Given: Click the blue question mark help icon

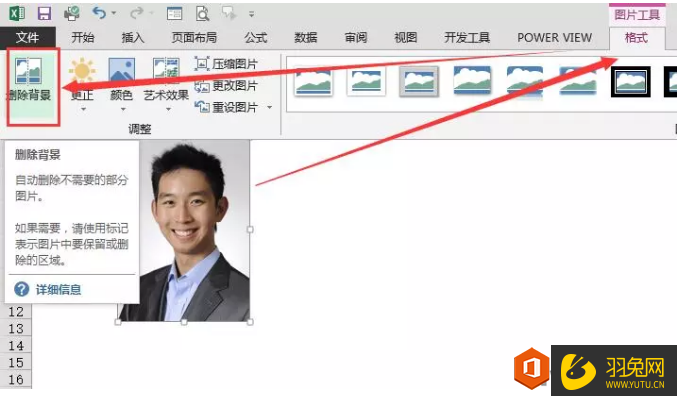Looking at the screenshot, I should (22, 289).
